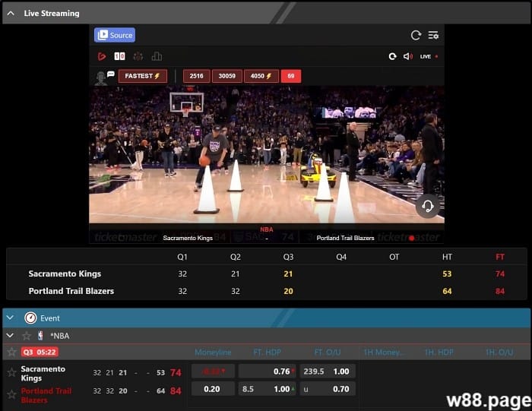Click Sacramento Kings FT score 74
The width and height of the screenshot is (532, 411).
coord(500,273)
